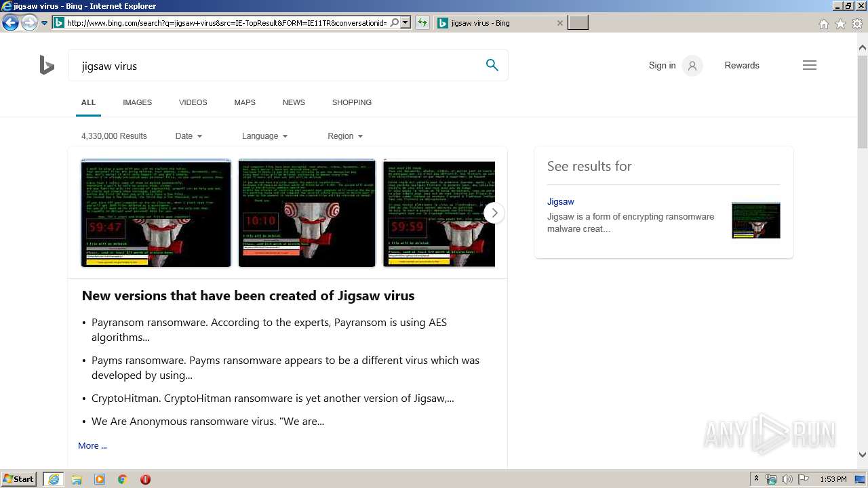Screen dimensions: 868x488
Task: Expand the Language filter dropdown
Action: [x=264, y=136]
